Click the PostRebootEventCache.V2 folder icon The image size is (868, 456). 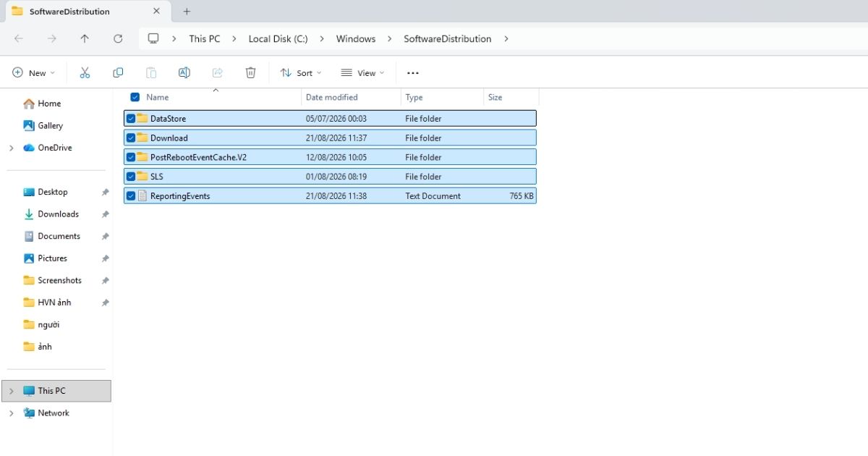click(x=142, y=157)
